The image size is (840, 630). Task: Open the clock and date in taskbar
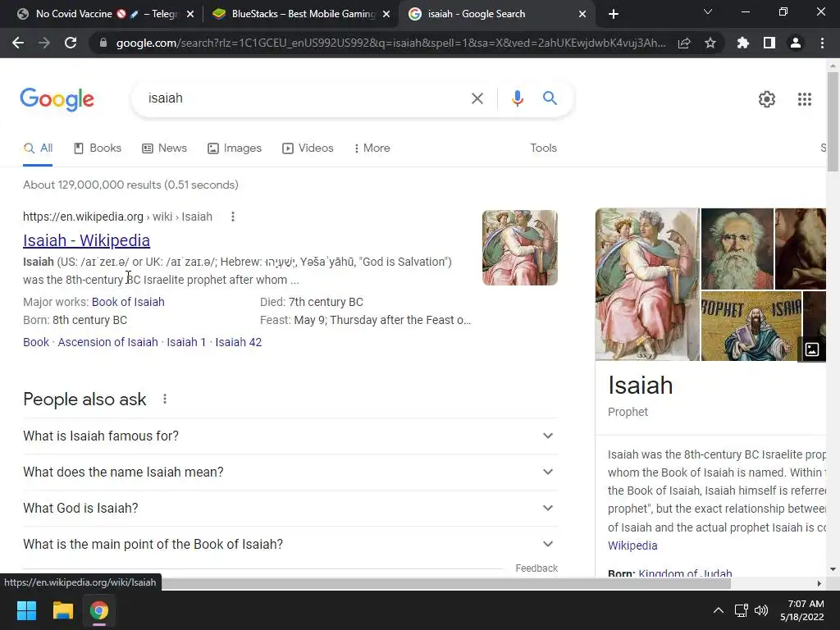(802, 610)
